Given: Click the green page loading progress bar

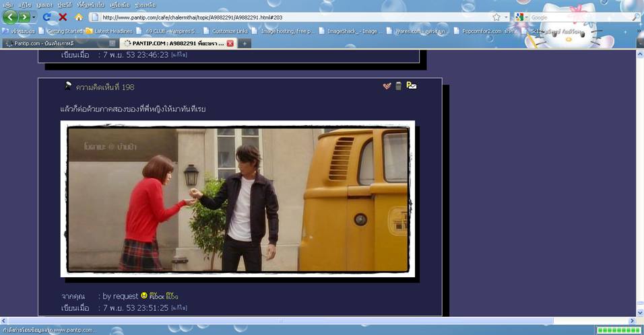Looking at the screenshot, I should pyautogui.click(x=619, y=330).
